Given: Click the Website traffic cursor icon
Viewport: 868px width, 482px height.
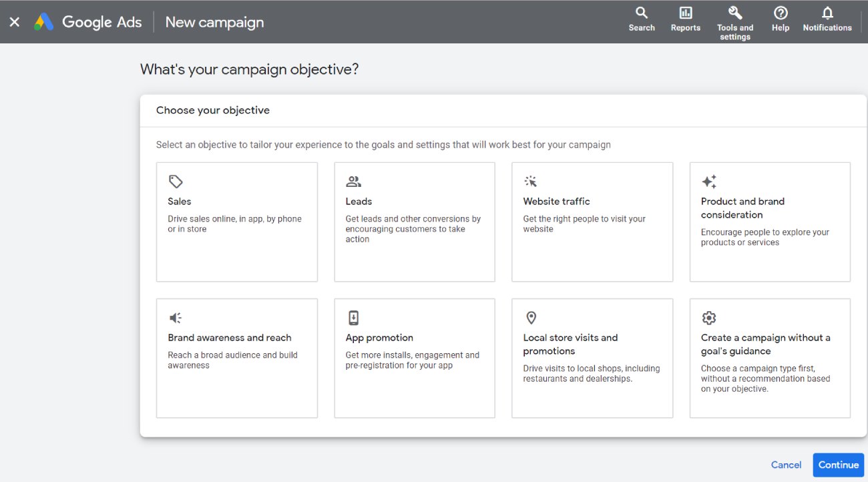Looking at the screenshot, I should coord(531,180).
